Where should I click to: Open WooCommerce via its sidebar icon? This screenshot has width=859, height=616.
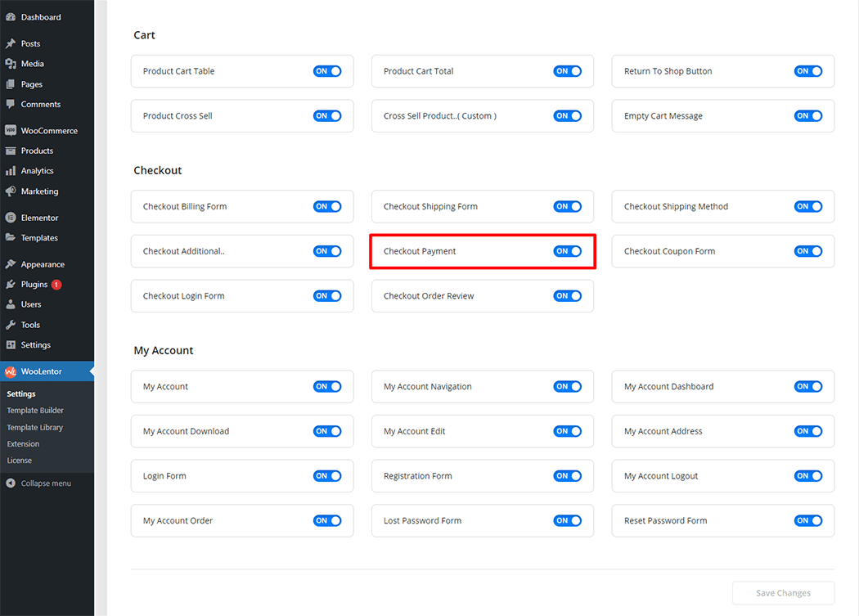11,131
